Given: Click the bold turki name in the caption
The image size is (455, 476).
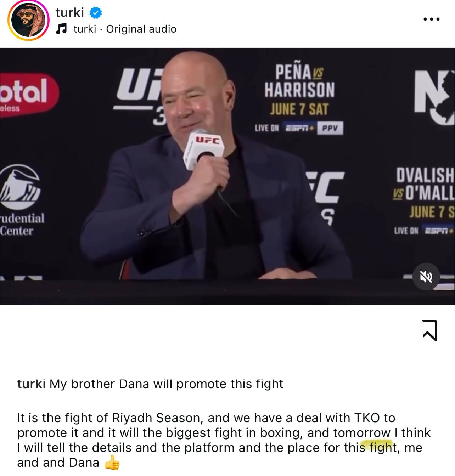Looking at the screenshot, I should click(31, 384).
